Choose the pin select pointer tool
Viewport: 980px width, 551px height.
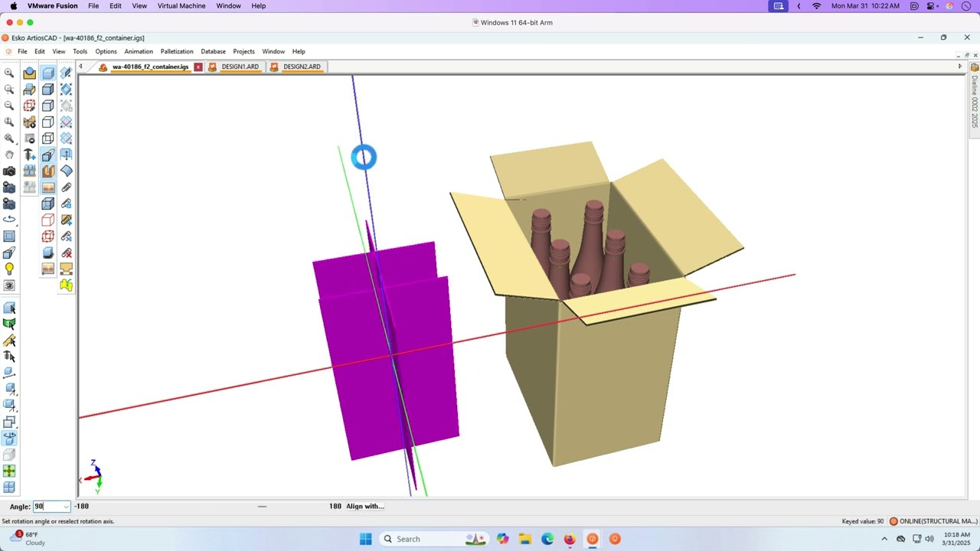click(9, 356)
